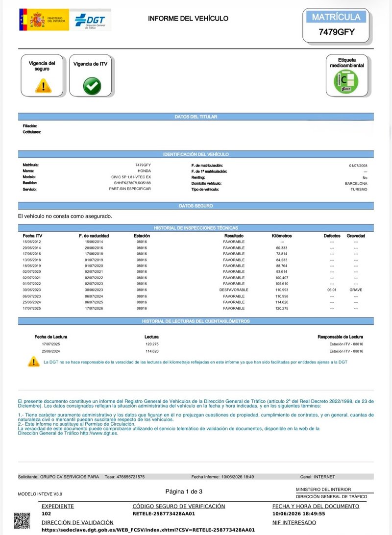Viewport: 392px width, 535px height.
Task: Click the F. de caducidad column header
Action: click(94, 236)
